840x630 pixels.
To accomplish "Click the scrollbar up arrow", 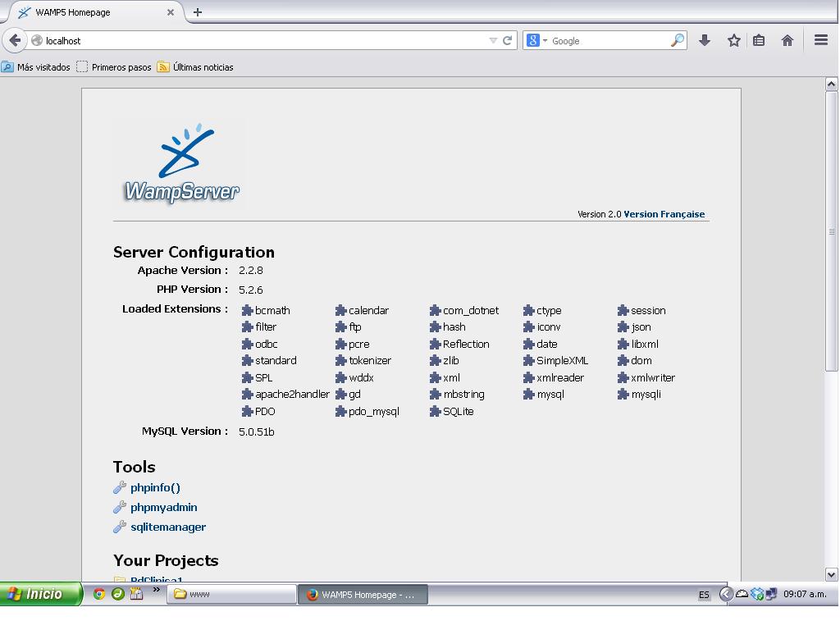I will 831,84.
